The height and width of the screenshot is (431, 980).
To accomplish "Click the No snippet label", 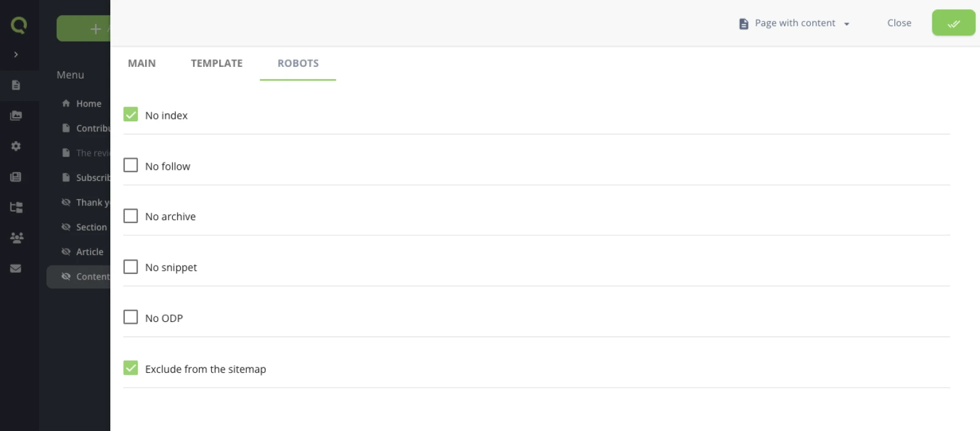I will click(x=171, y=267).
